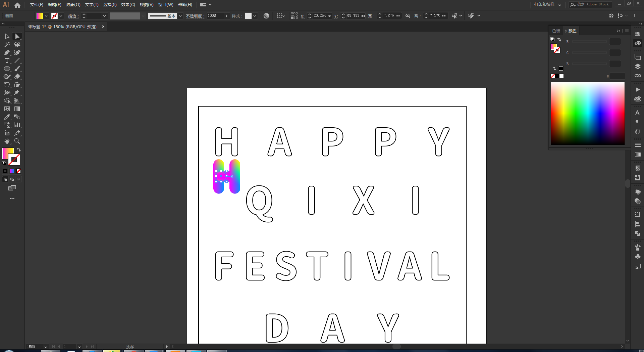Expand the opacity 100% arrow
The height and width of the screenshot is (352, 644).
click(227, 16)
